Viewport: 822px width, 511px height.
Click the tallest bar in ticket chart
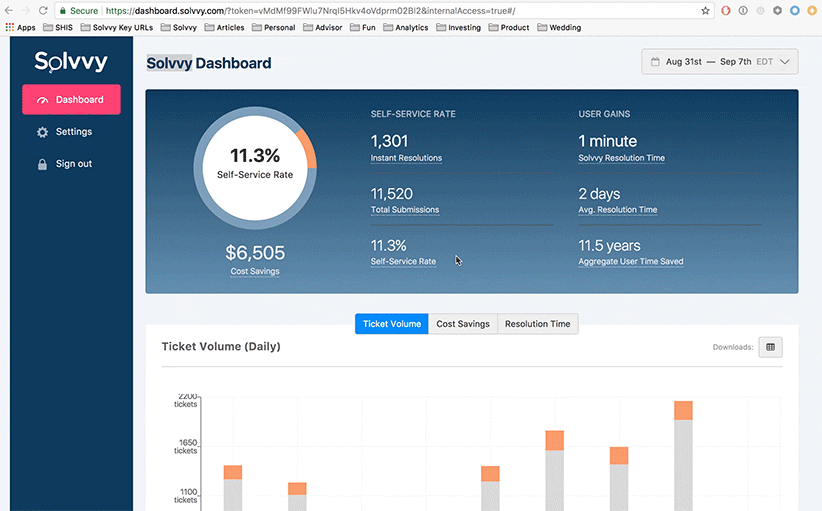683,456
